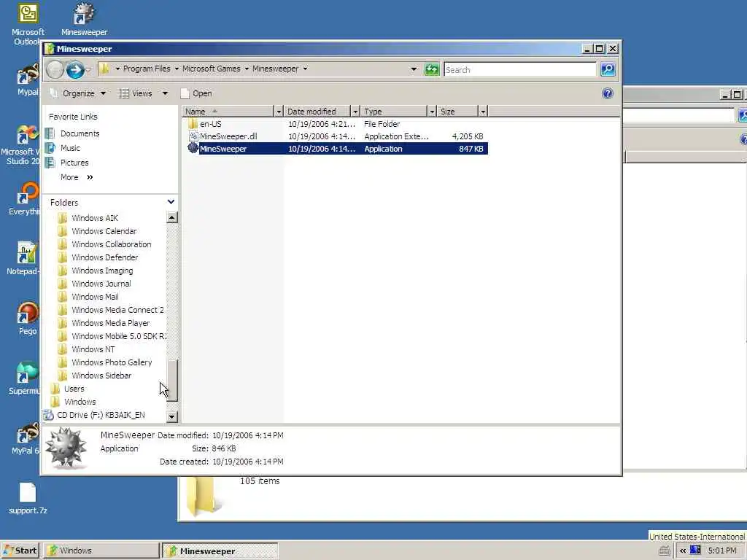Open the recent pages dropdown beside Forward
Image resolution: width=747 pixels, height=560 pixels.
tap(88, 71)
